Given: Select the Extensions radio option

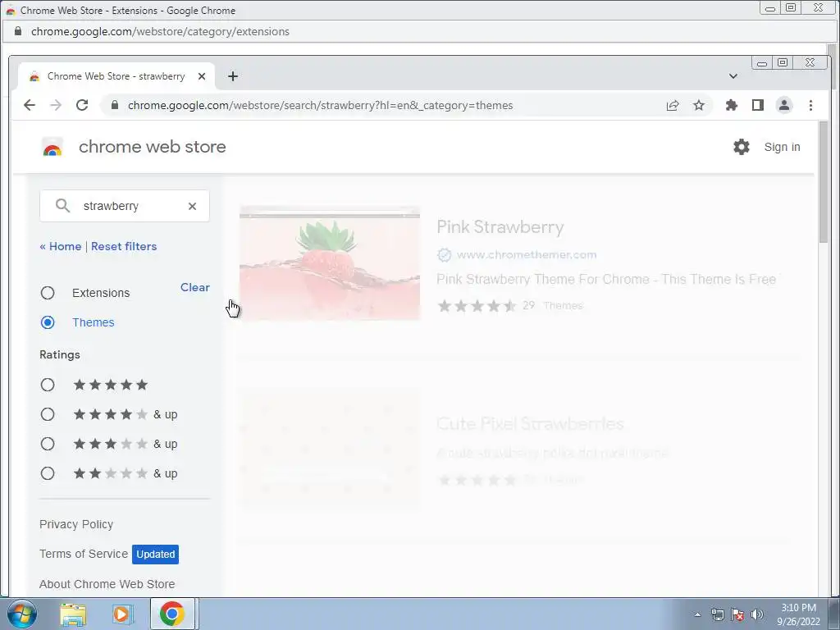Looking at the screenshot, I should [x=48, y=293].
